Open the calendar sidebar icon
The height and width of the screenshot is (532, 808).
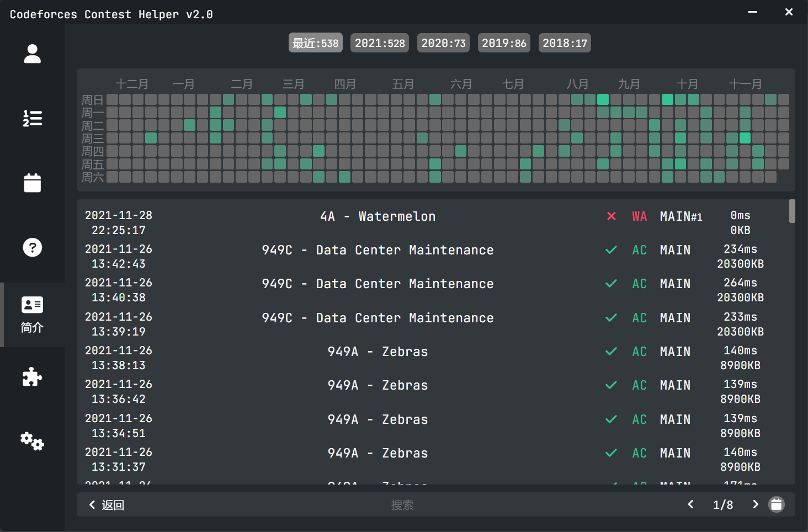coord(32,183)
